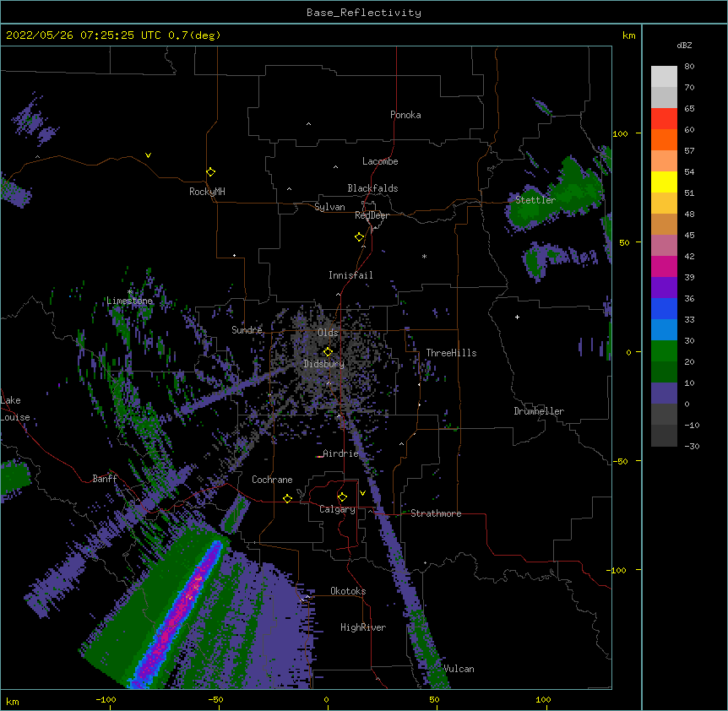Select the -100 tick label on right axis

point(617,570)
